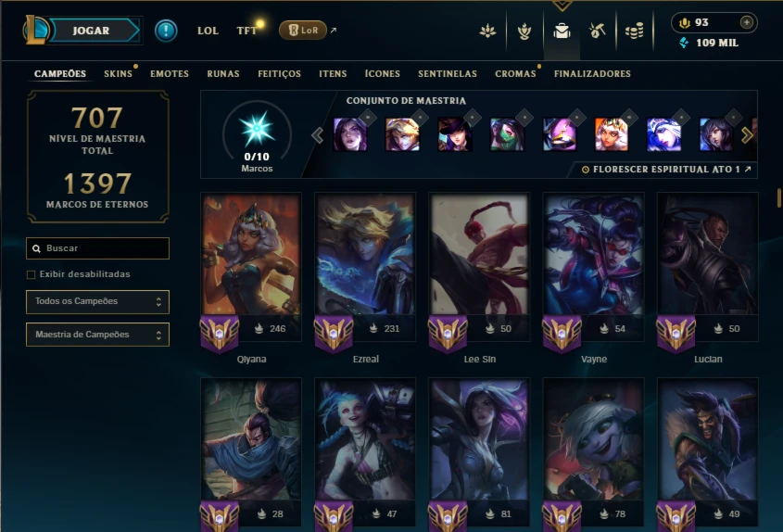Click the JOGAR button
Image resolution: width=783 pixels, height=532 pixels.
(91, 31)
